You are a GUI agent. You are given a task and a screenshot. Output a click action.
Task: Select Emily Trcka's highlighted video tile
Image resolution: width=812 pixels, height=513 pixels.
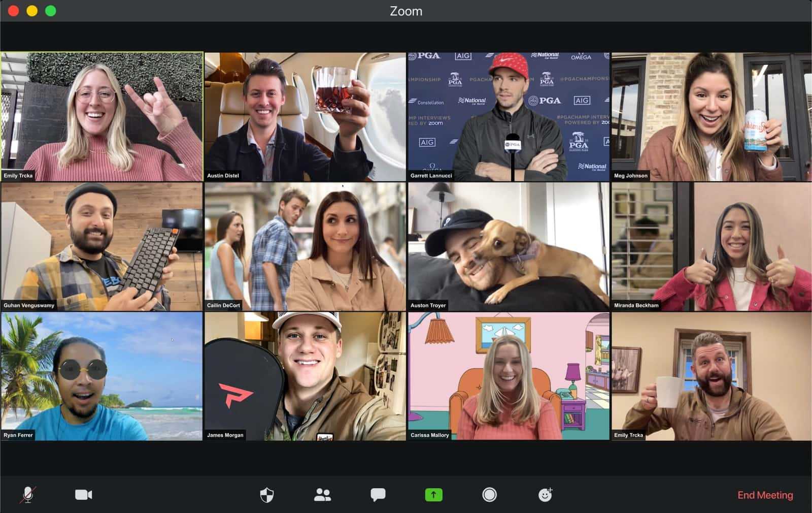coord(102,116)
